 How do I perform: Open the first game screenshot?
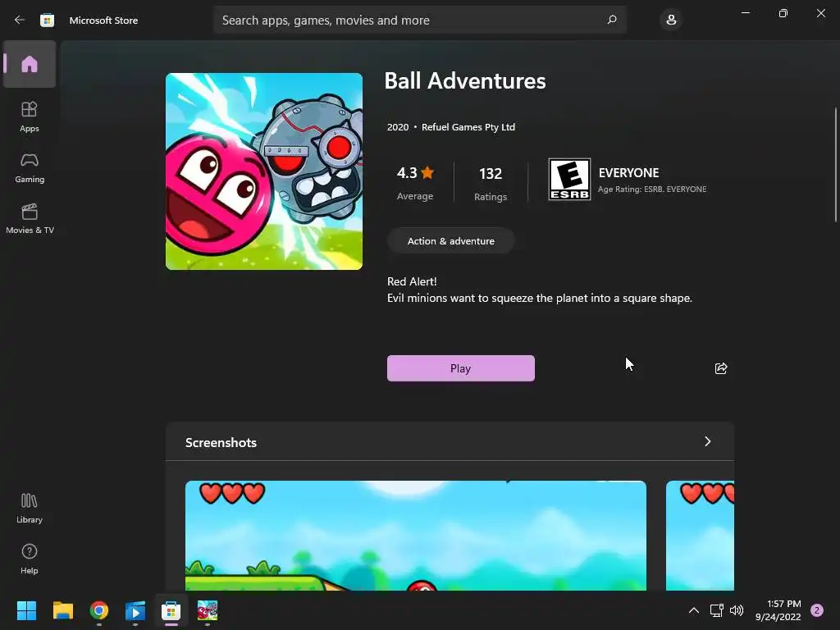416,536
